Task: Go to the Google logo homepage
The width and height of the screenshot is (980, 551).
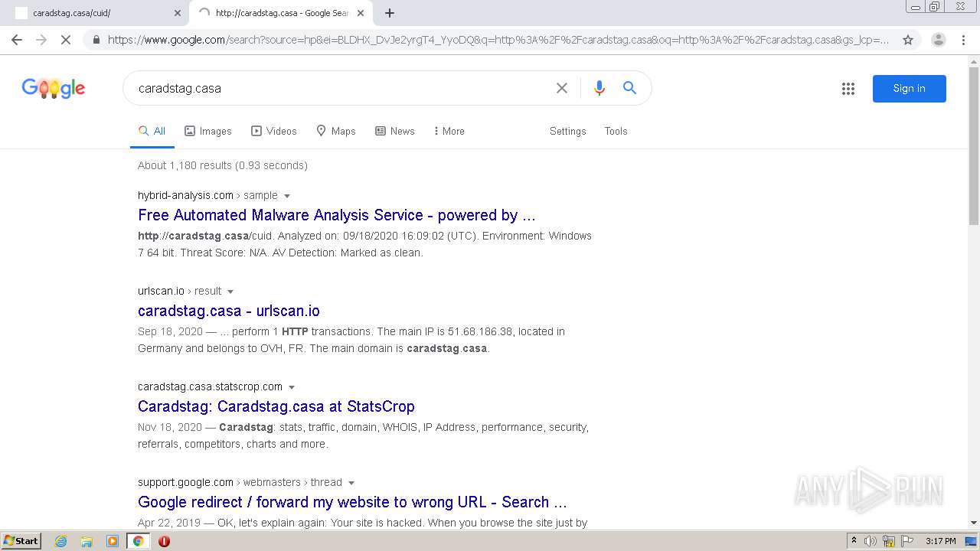Action: coord(54,89)
